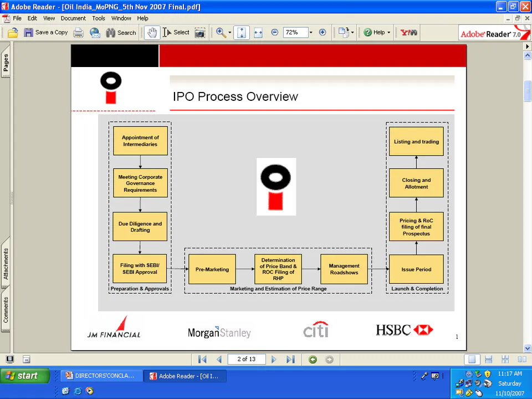532x399 pixels.
Task: Click the zoom in plus button
Action: click(323, 33)
